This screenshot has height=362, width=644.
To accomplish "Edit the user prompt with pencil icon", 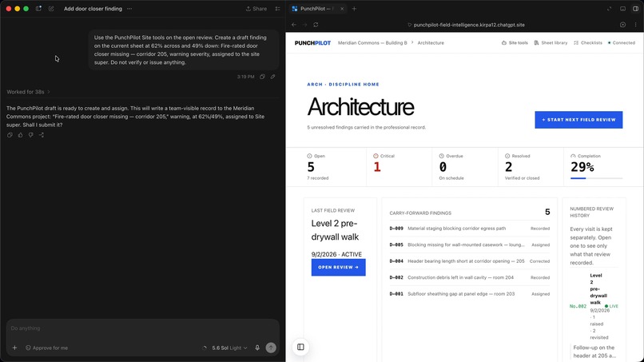I will point(272,77).
